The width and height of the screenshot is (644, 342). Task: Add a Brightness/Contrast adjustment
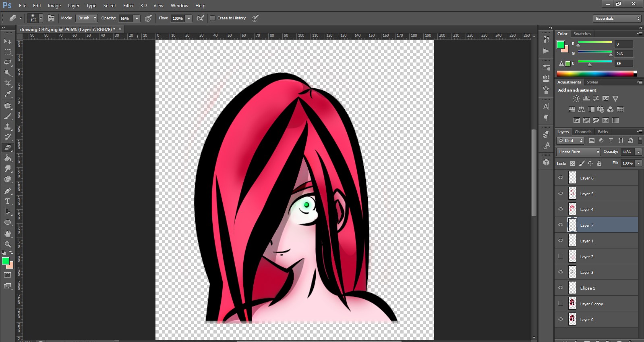(577, 99)
